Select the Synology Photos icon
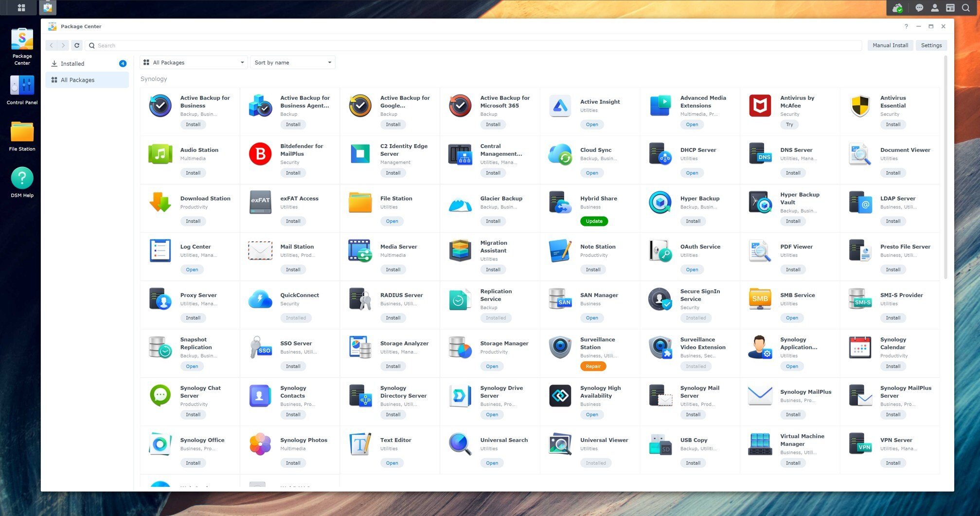The height and width of the screenshot is (516, 980). [x=260, y=444]
